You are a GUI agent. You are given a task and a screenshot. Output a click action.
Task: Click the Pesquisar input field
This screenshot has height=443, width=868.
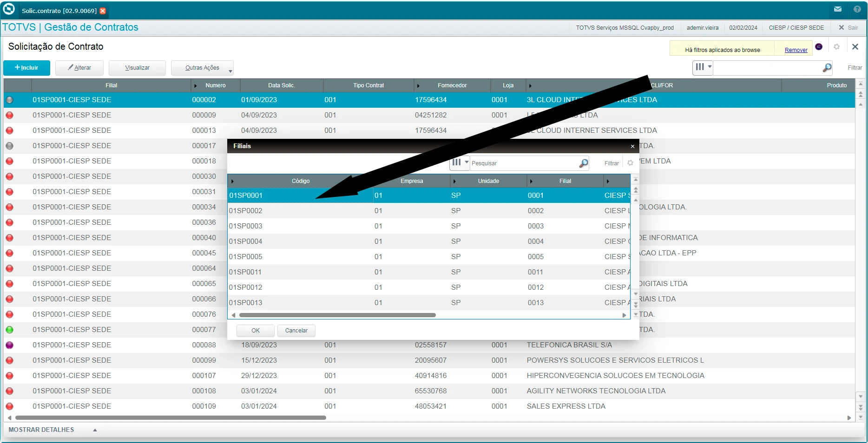[523, 163]
